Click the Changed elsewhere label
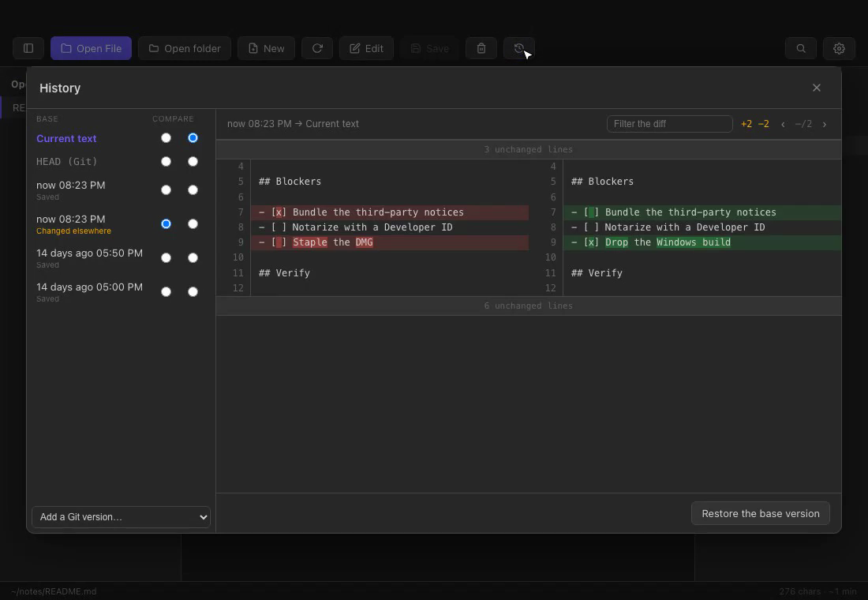 (73, 231)
